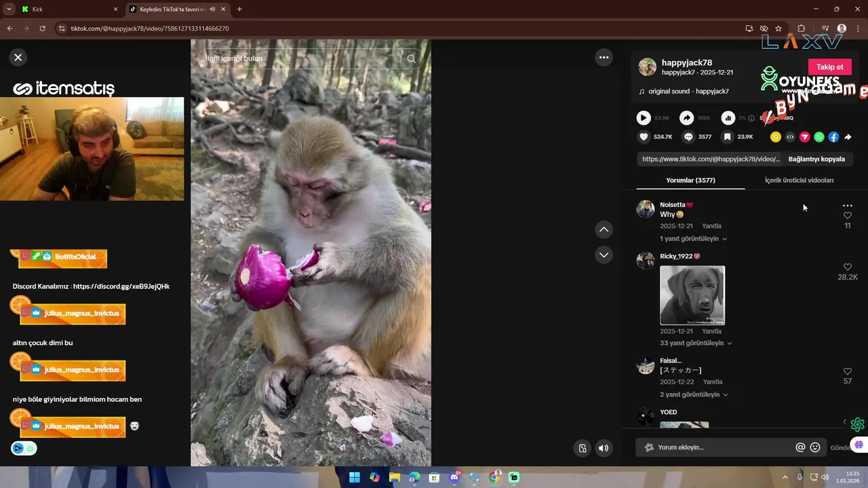Save the video with the bookmark icon (23.9K)
The image size is (868, 488).
727,137
